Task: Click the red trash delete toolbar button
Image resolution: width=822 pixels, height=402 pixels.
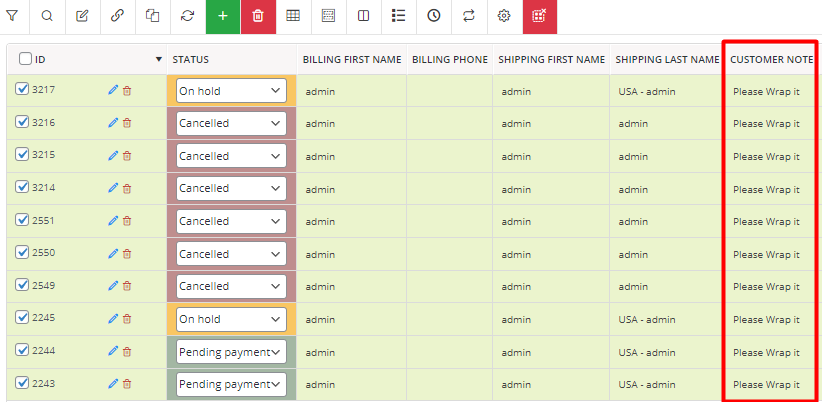Action: click(x=258, y=16)
